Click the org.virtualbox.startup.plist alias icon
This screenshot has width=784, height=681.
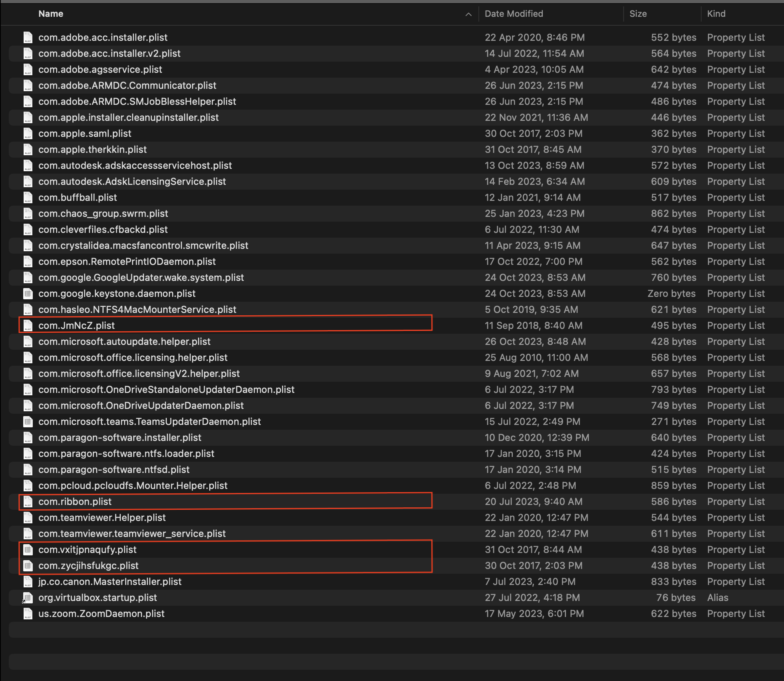(28, 597)
